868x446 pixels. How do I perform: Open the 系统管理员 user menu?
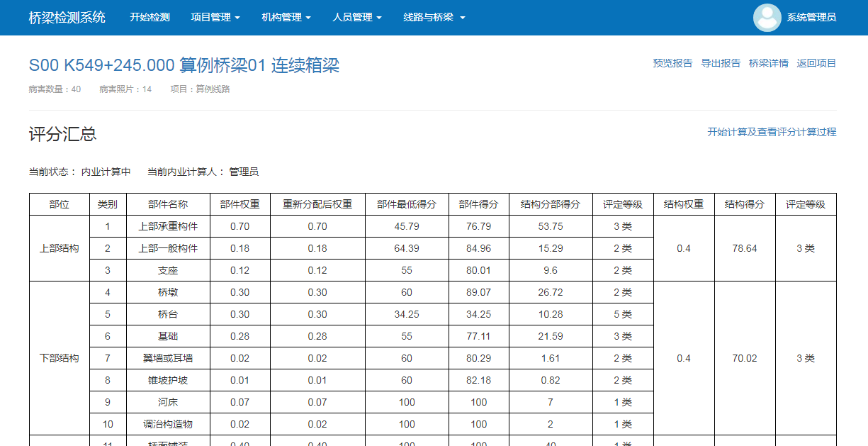[811, 17]
